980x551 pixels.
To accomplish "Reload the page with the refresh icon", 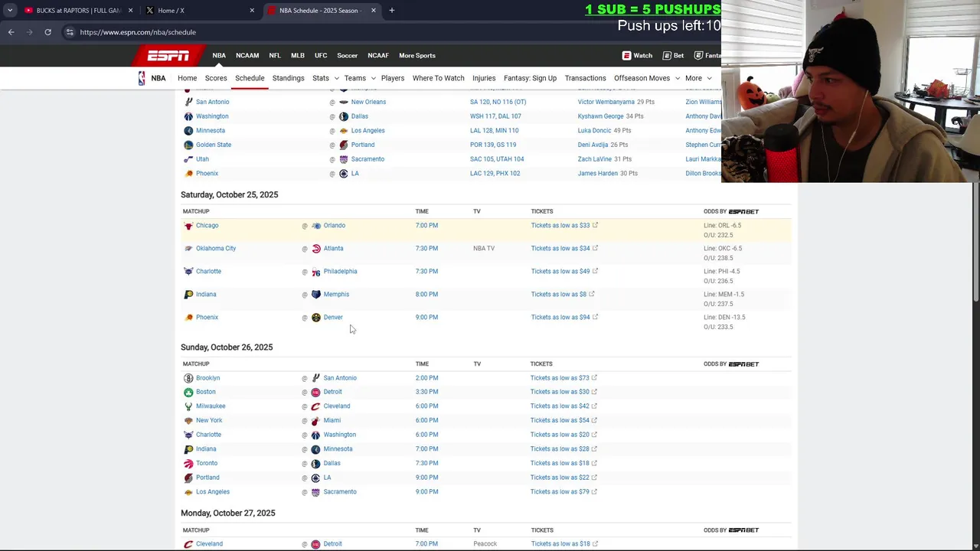I will pyautogui.click(x=47, y=32).
